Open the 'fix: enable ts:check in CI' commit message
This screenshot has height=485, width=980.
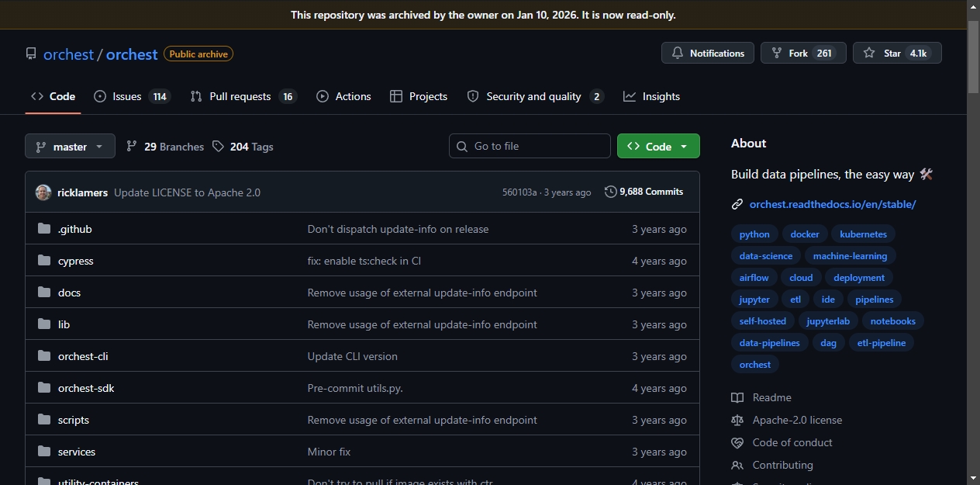364,261
